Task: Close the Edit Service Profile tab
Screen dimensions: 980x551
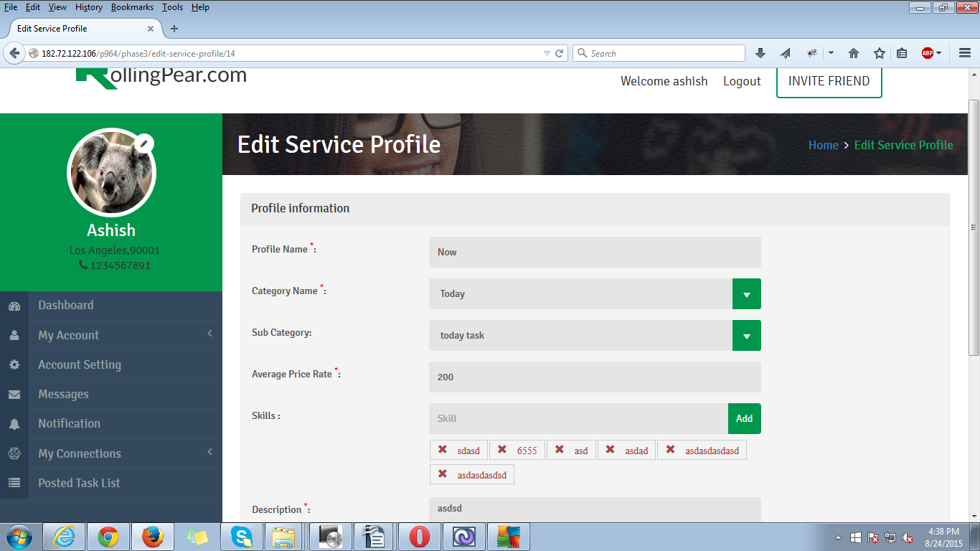Action: [x=151, y=29]
